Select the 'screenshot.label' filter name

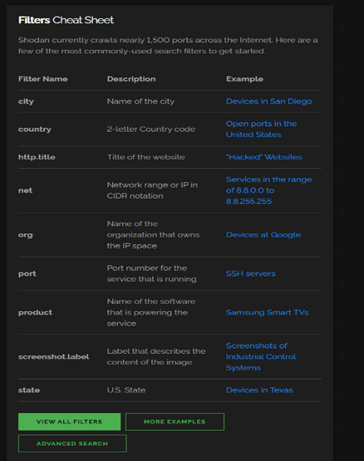click(54, 357)
